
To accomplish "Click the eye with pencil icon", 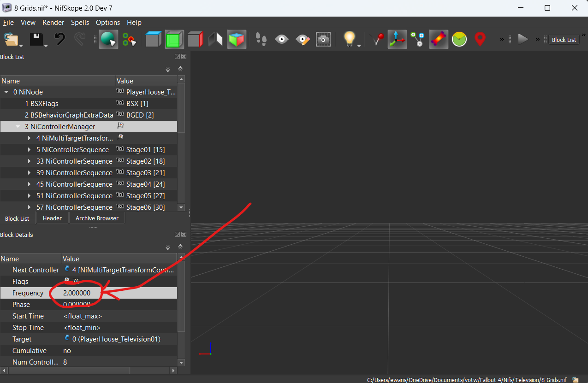I will (x=302, y=39).
